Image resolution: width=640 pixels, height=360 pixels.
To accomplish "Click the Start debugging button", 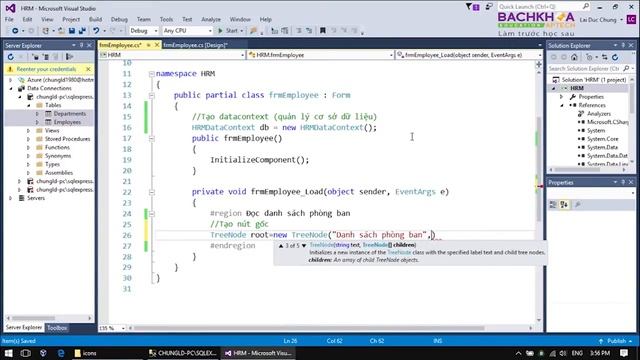I will tap(230, 31).
